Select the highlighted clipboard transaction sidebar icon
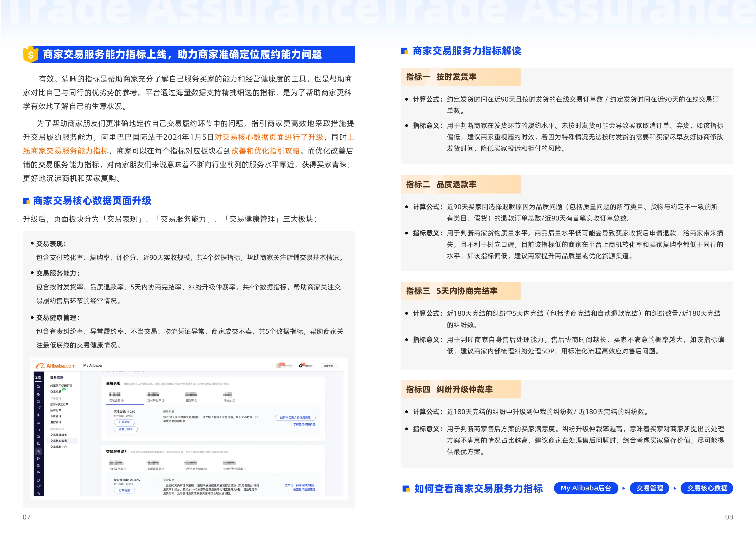 [38, 452]
